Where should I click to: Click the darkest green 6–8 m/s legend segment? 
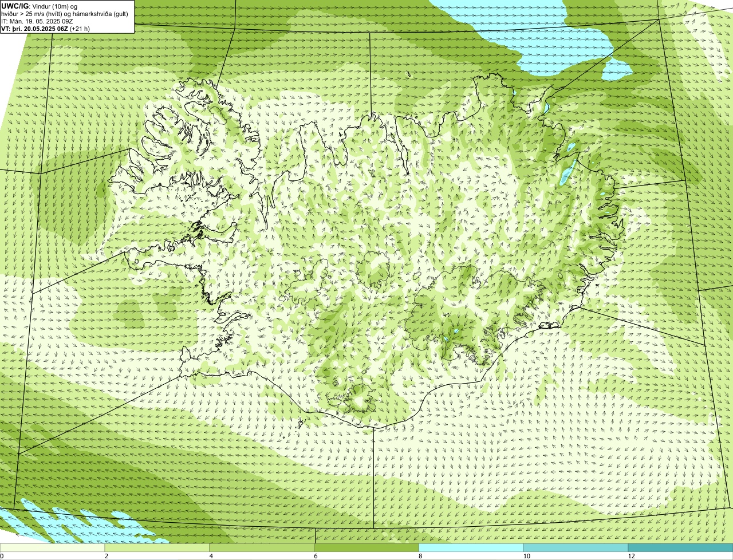[366, 548]
